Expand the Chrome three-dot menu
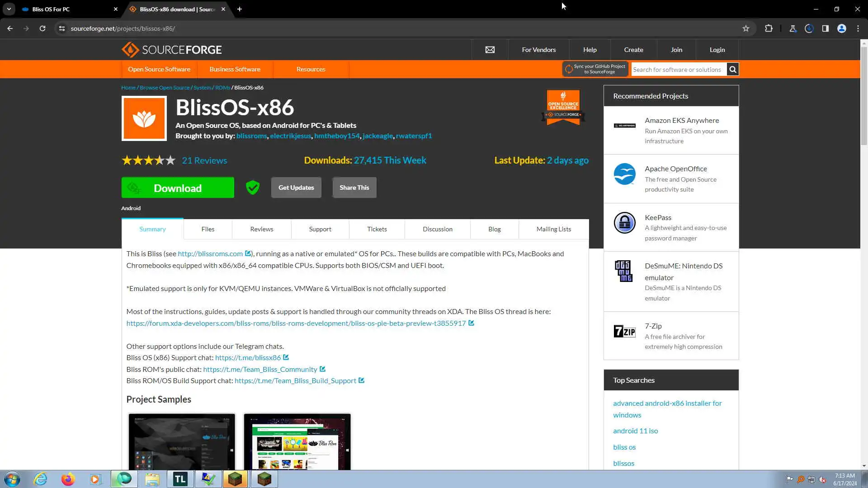Viewport: 868px width, 488px height. [x=858, y=28]
